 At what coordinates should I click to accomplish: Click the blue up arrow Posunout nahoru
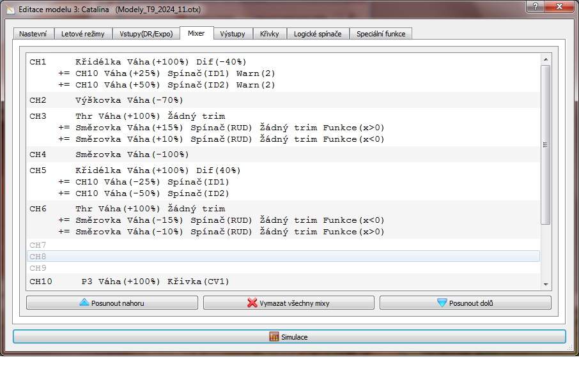pos(84,303)
